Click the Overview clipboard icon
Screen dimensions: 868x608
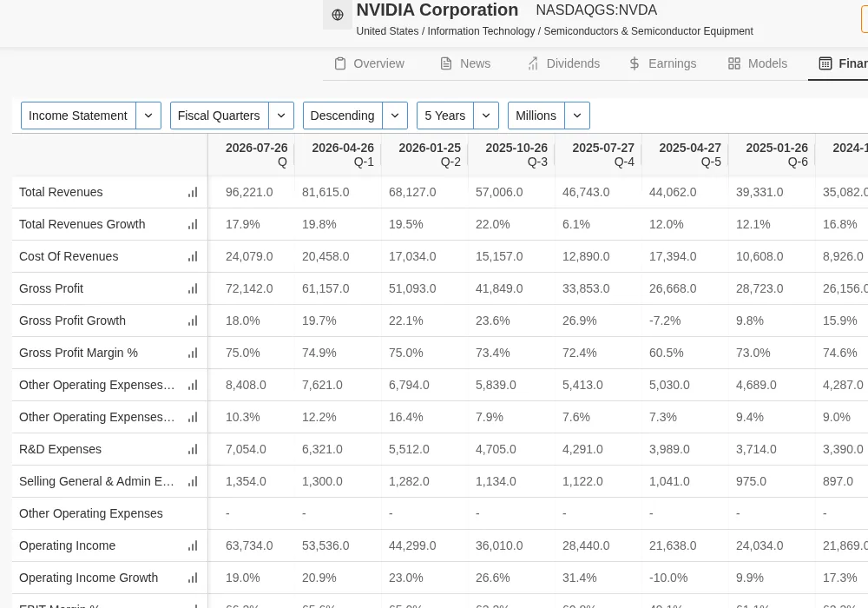(x=340, y=63)
